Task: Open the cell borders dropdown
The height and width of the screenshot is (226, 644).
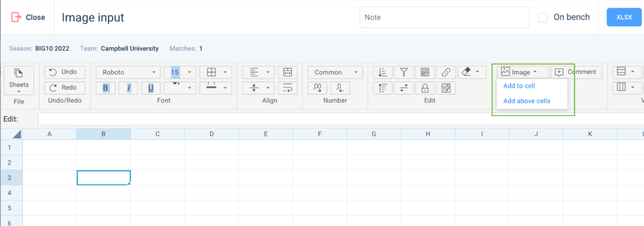Action: 216,72
